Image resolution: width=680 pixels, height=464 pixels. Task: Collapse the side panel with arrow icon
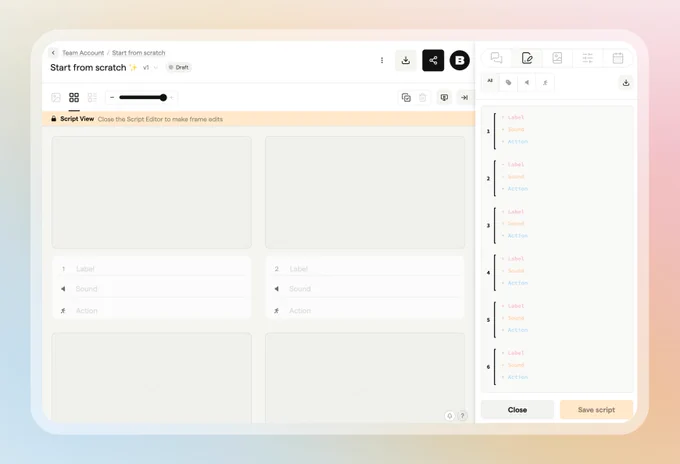pyautogui.click(x=464, y=98)
